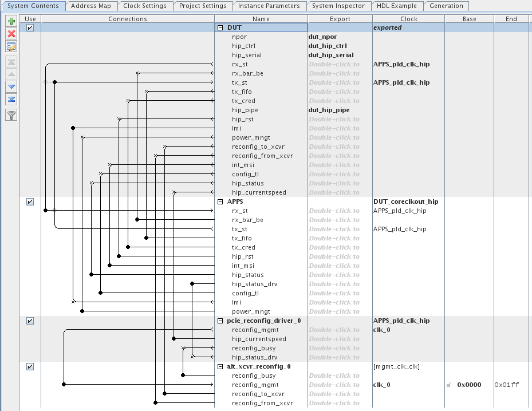Open the edit component parameters icon
The width and height of the screenshot is (532, 411).
point(11,46)
